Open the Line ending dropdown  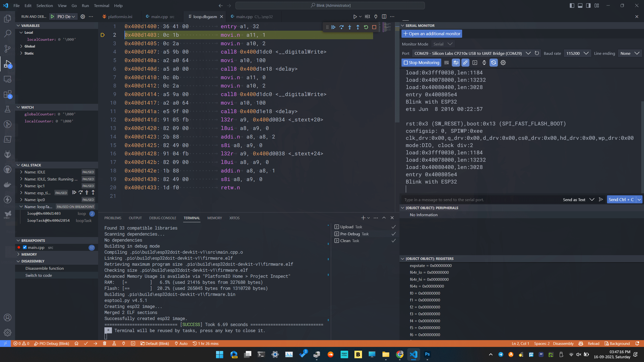point(630,53)
